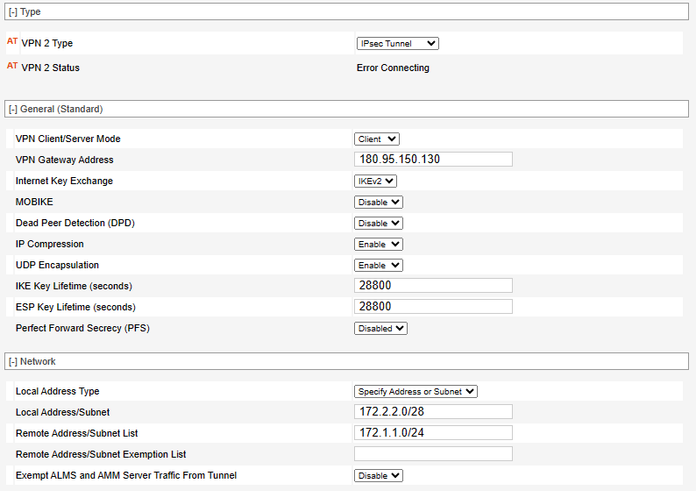Click the Local Address/Subnet input field
This screenshot has height=491, width=696.
pos(433,412)
